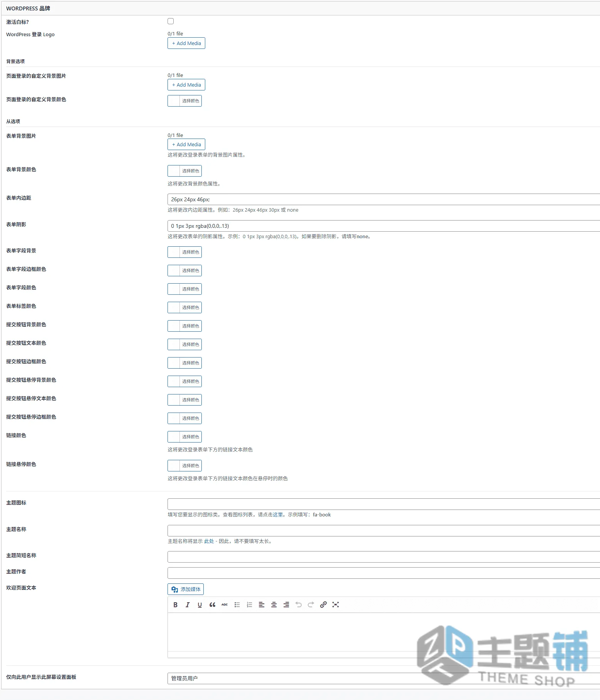
Task: Click the 背景选项 section heading
Action: point(15,61)
